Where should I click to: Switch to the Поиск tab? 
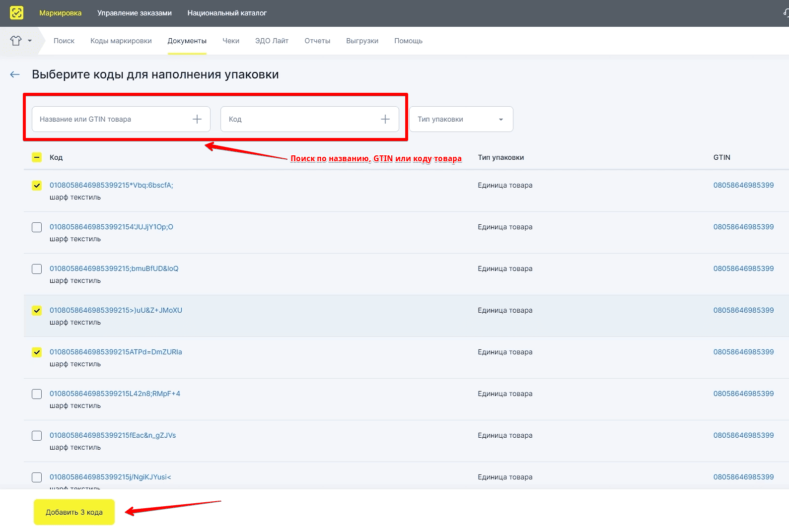click(x=64, y=41)
